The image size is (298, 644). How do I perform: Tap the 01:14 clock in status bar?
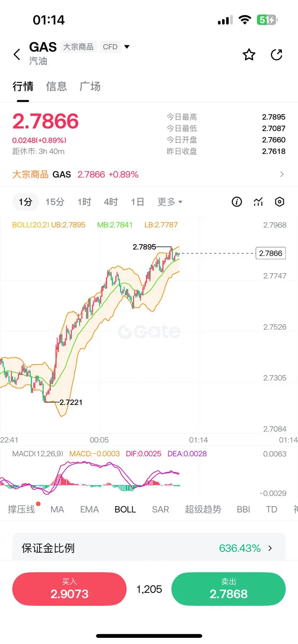[49, 20]
